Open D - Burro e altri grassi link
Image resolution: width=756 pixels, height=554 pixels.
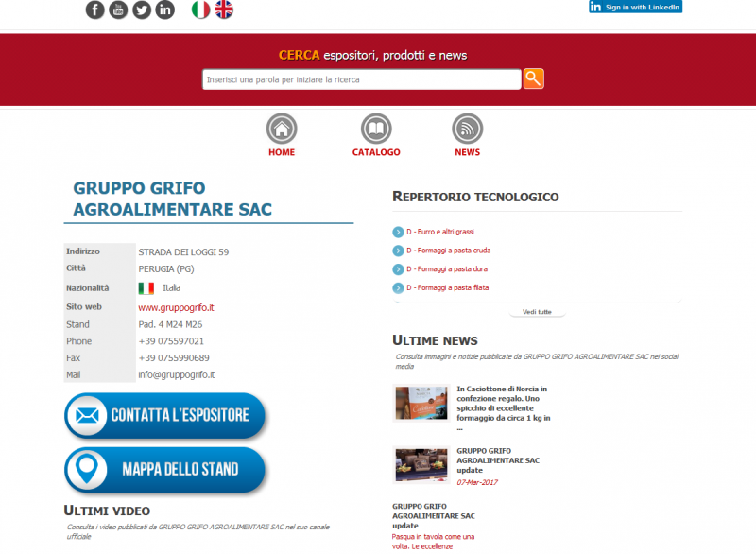[440, 232]
